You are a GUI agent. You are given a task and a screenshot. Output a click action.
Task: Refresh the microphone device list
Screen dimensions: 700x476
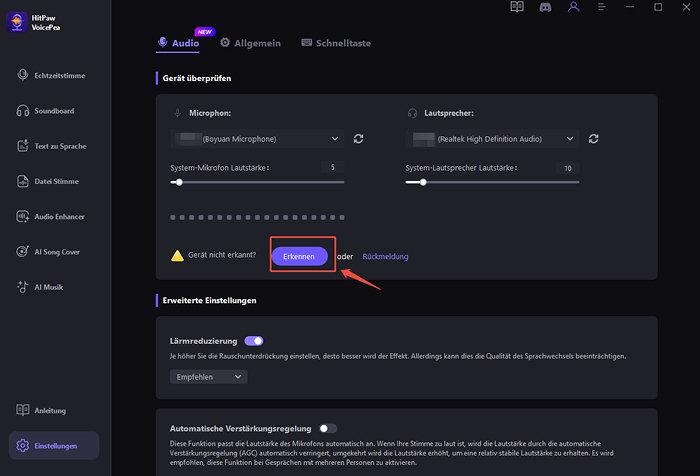(x=358, y=139)
